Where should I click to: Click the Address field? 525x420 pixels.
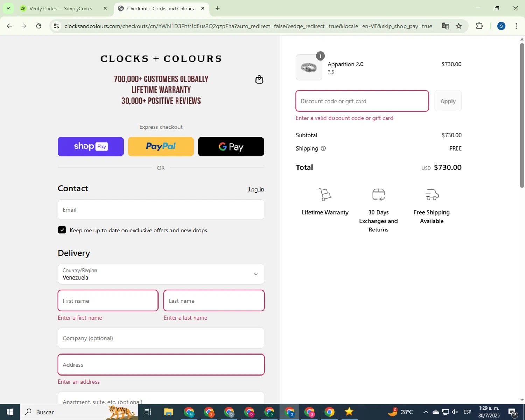tap(161, 365)
